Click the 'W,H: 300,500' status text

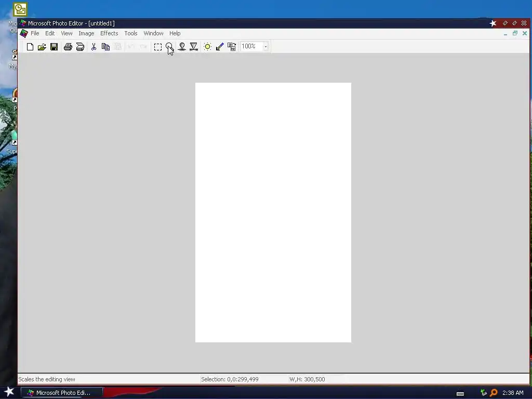tap(307, 379)
